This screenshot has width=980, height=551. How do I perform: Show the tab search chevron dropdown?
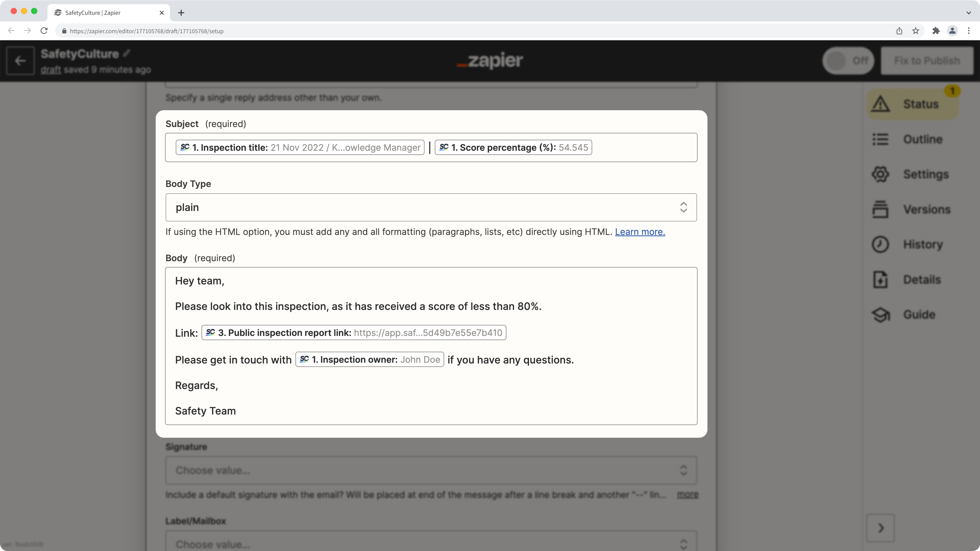(969, 12)
